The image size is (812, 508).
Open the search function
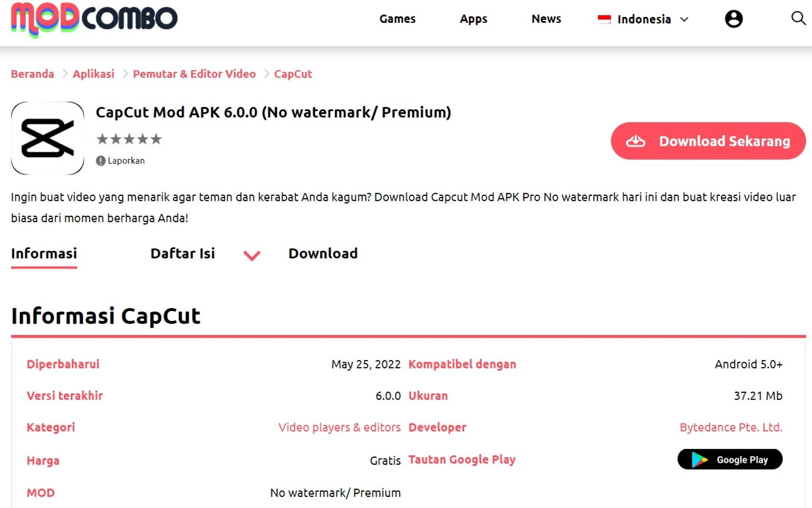click(799, 19)
